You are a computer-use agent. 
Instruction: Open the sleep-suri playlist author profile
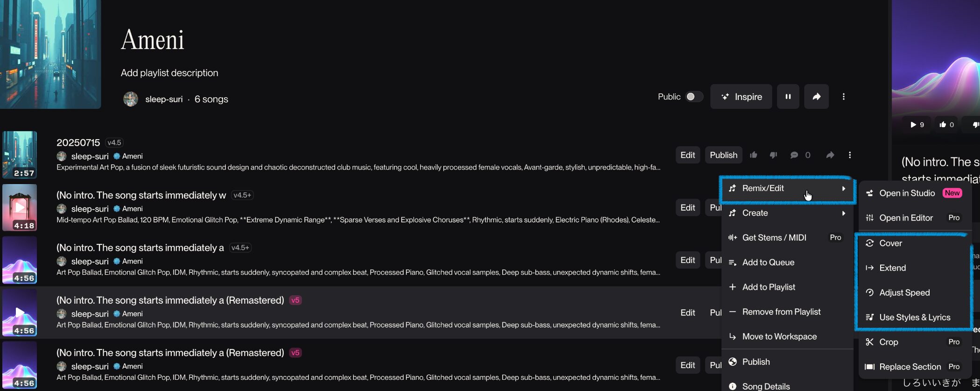[x=163, y=99]
